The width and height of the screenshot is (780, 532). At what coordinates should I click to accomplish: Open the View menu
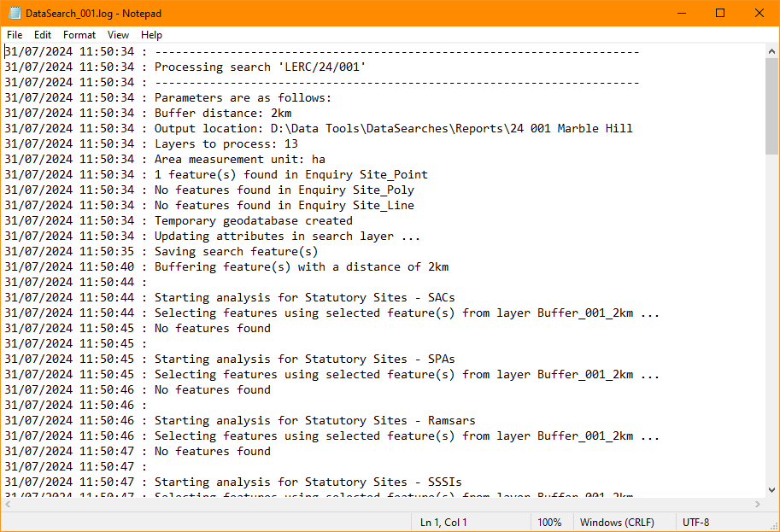pos(118,35)
